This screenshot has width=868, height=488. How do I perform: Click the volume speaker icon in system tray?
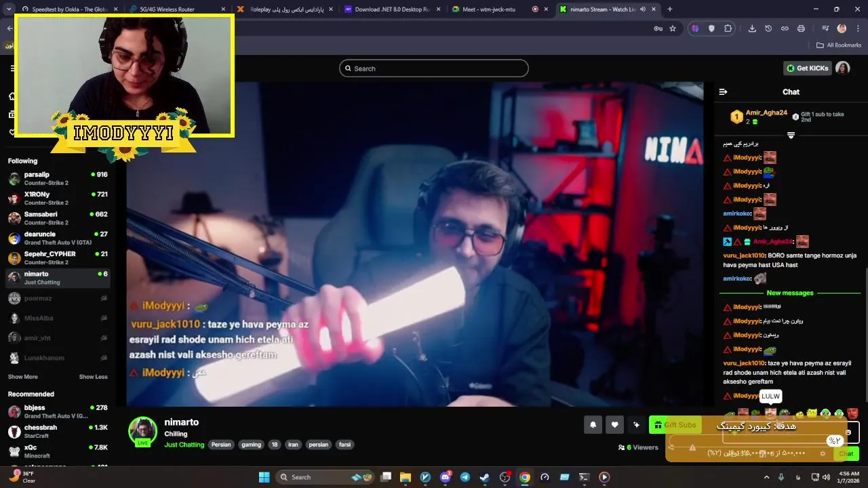click(x=826, y=477)
